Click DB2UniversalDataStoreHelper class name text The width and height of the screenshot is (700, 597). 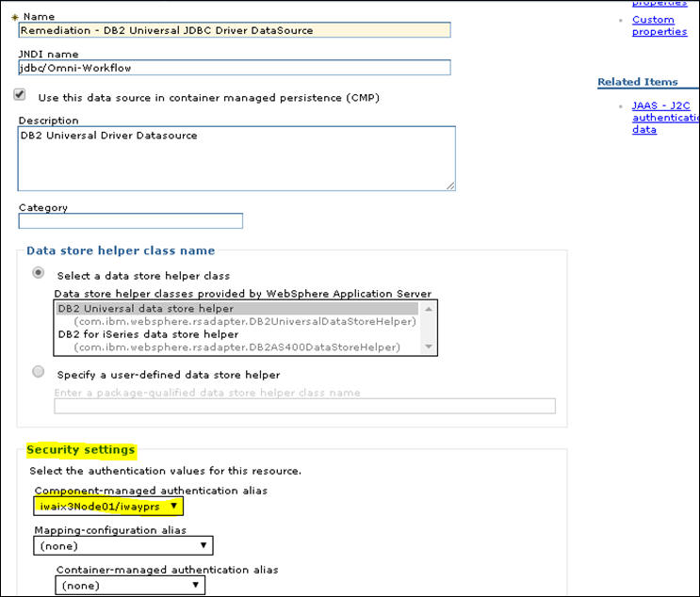point(245,321)
